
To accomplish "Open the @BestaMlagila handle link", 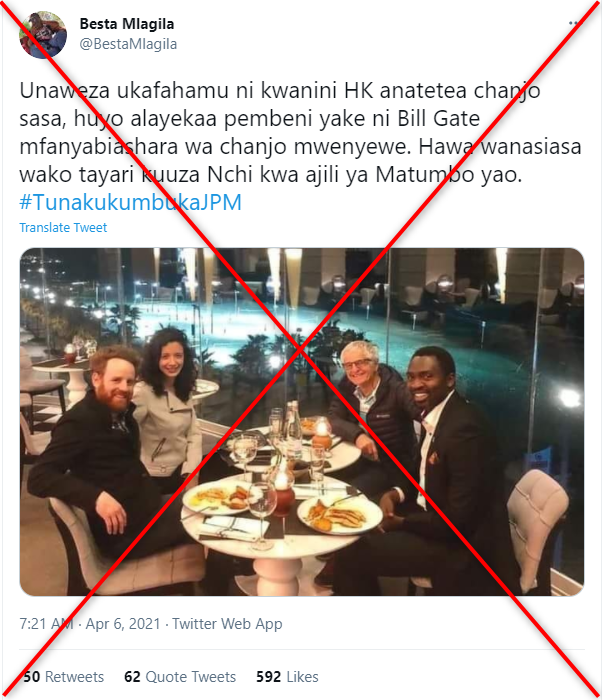I will (x=128, y=44).
